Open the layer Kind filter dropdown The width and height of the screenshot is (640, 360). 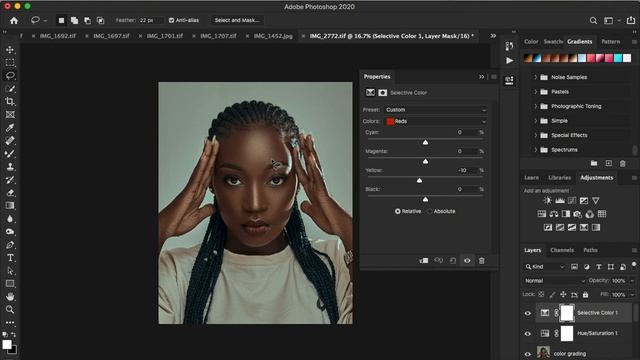pos(544,267)
